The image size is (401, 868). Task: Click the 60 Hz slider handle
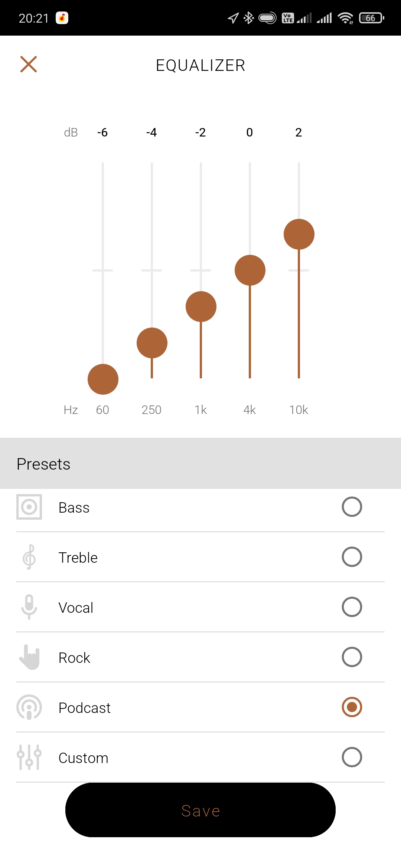click(103, 379)
